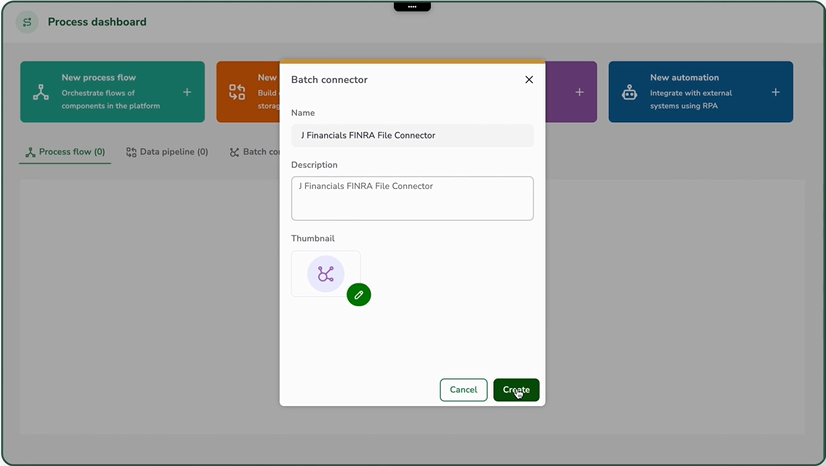Open the Data pipeline (0) tab
This screenshot has width=826, height=466.
pyautogui.click(x=167, y=152)
